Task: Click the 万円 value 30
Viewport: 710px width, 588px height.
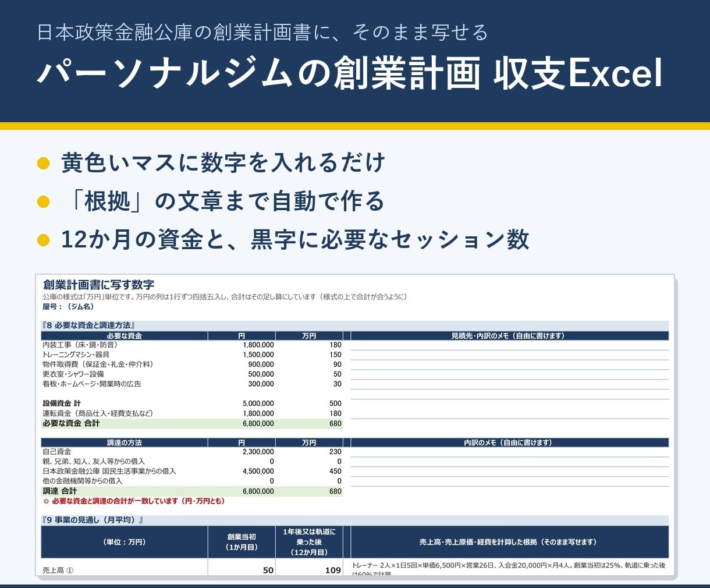Action: click(338, 384)
